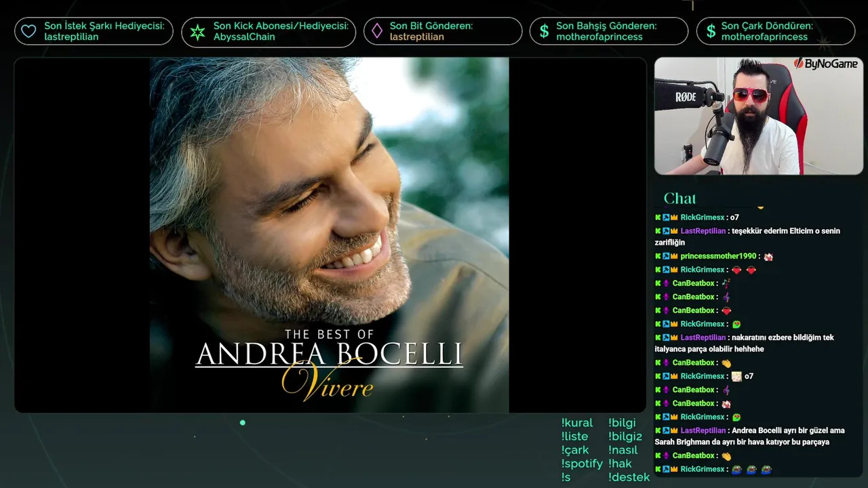Click the ANDREA BOCELLI title on the cover

click(x=330, y=354)
